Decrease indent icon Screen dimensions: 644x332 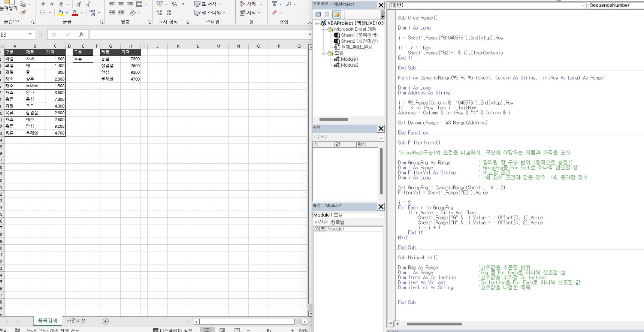click(x=112, y=13)
